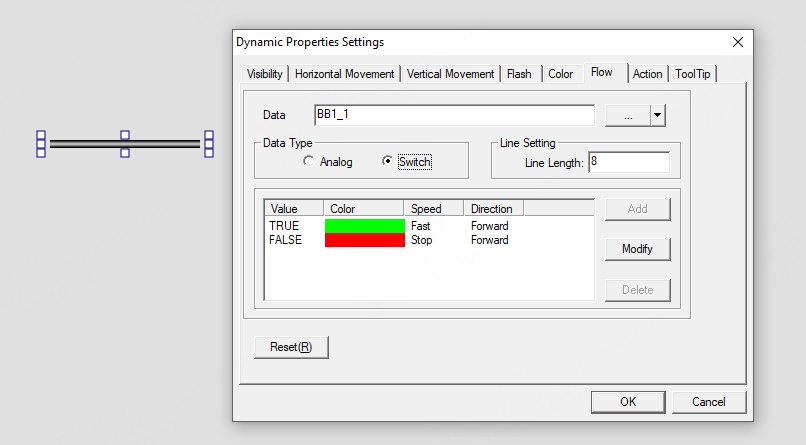Open the Vertical Movement tab

(x=451, y=74)
